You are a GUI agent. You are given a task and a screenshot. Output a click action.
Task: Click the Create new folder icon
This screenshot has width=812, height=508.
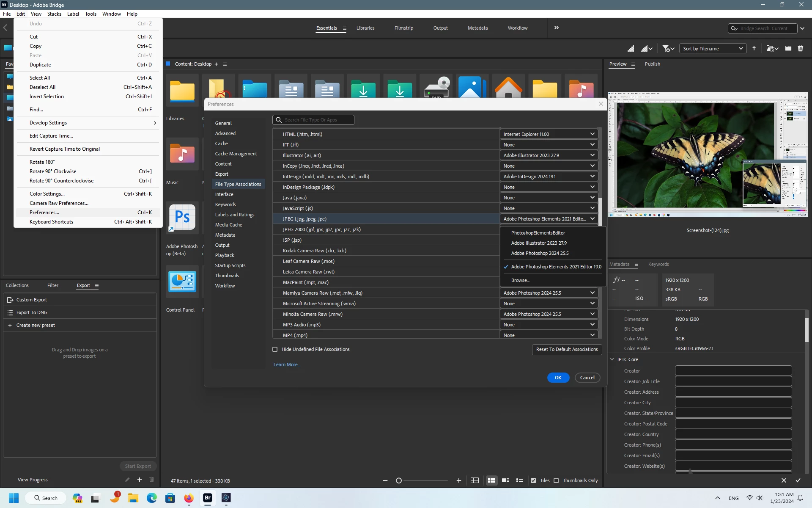coord(788,49)
